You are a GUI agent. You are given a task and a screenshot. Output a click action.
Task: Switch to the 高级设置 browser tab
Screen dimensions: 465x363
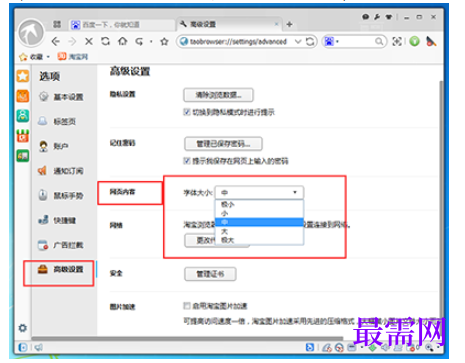pyautogui.click(x=229, y=24)
